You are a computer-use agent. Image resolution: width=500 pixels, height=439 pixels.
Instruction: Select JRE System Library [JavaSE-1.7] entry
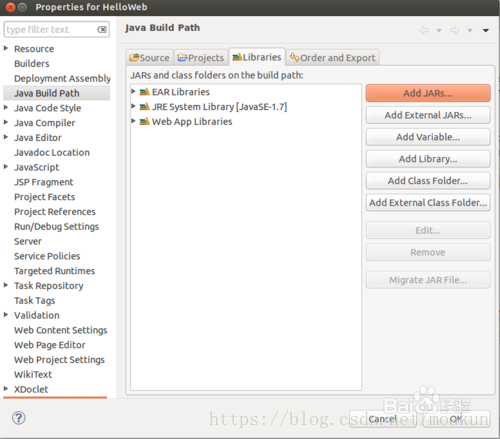pos(220,107)
